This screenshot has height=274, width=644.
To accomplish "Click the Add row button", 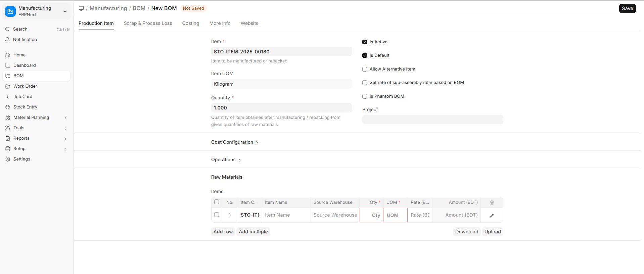I will click(x=223, y=232).
